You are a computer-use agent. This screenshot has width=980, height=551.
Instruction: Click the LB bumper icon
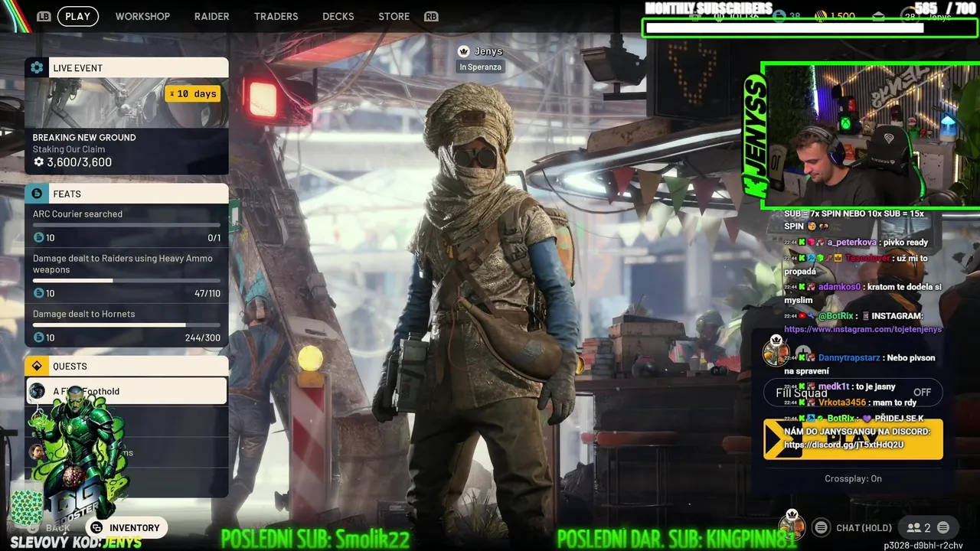[x=44, y=16]
